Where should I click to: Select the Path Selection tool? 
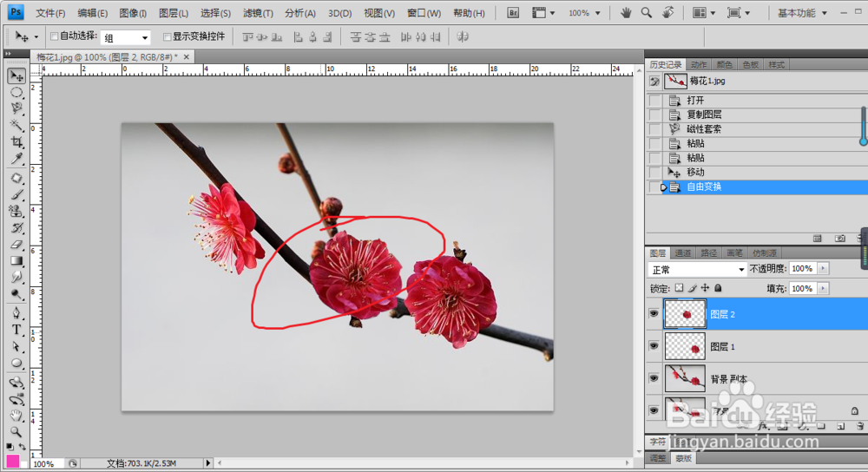[x=16, y=346]
